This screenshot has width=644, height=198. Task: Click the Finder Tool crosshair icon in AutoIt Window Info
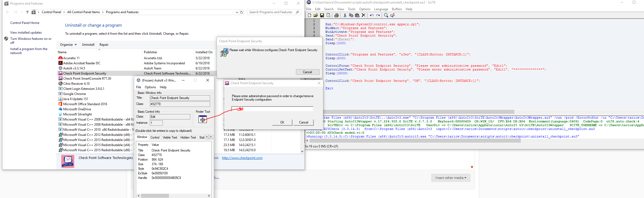click(203, 119)
